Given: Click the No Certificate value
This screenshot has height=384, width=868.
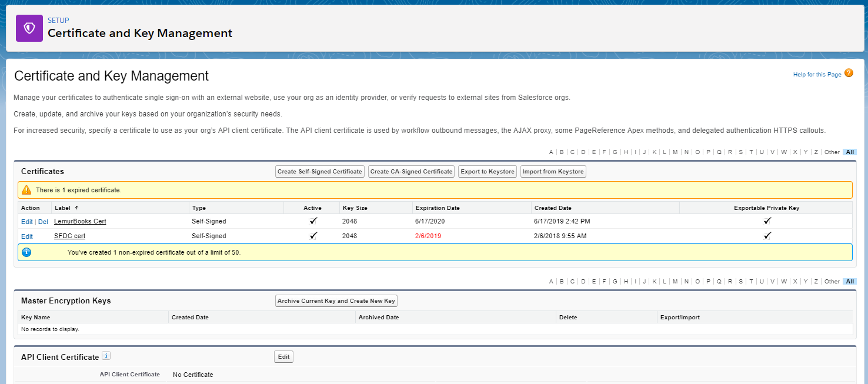Looking at the screenshot, I should pos(193,375).
